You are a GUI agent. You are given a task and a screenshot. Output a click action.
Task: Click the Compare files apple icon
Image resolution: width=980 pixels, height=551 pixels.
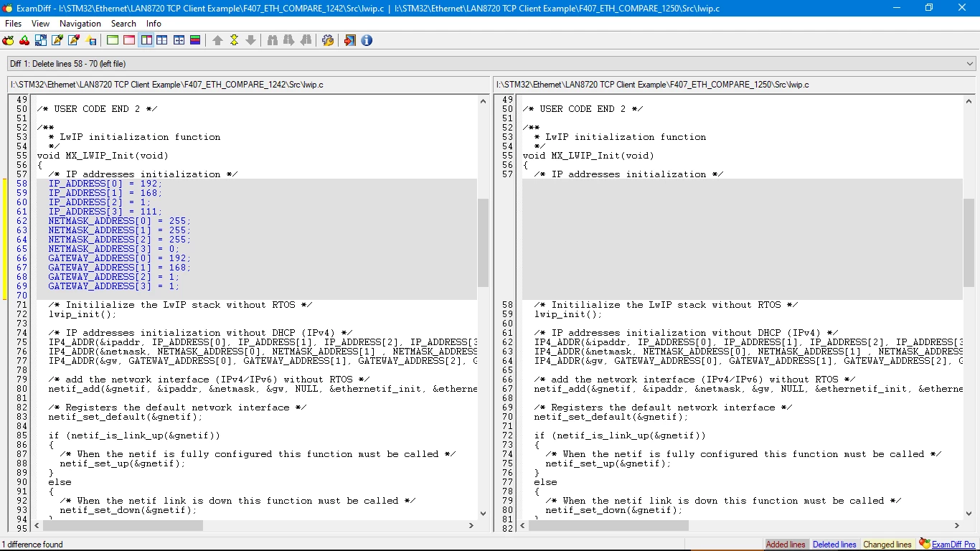pyautogui.click(x=9, y=40)
